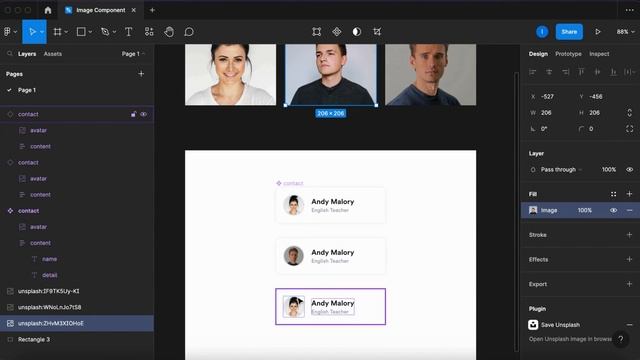This screenshot has width=640, height=360.
Task: Open the help question mark button
Action: coord(620,339)
